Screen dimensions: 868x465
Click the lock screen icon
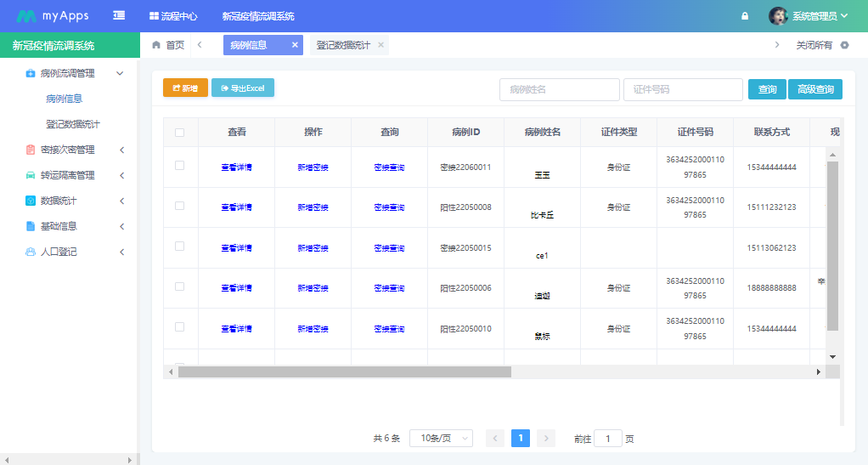click(745, 16)
